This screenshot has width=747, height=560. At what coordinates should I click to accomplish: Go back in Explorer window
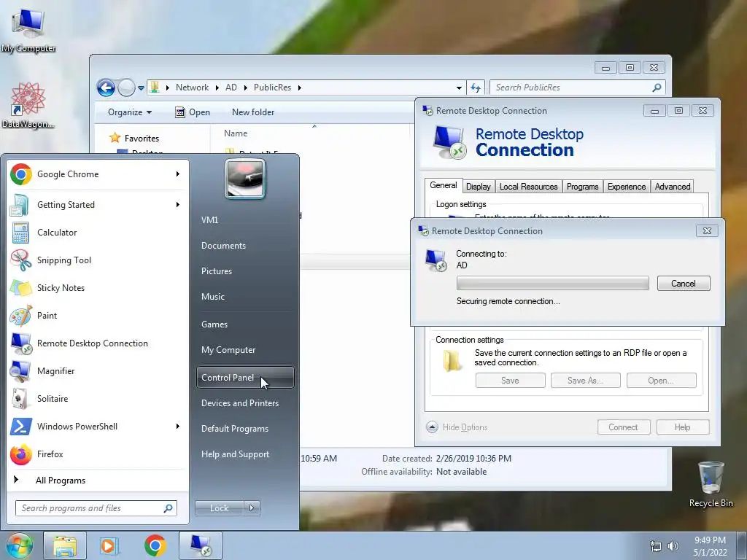[106, 87]
